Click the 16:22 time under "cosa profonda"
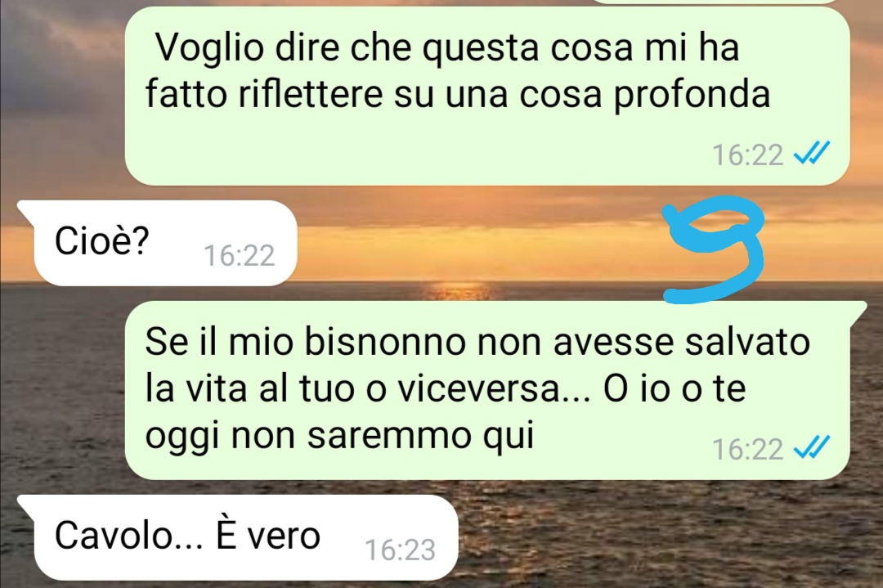This screenshot has width=883, height=588. point(748,155)
